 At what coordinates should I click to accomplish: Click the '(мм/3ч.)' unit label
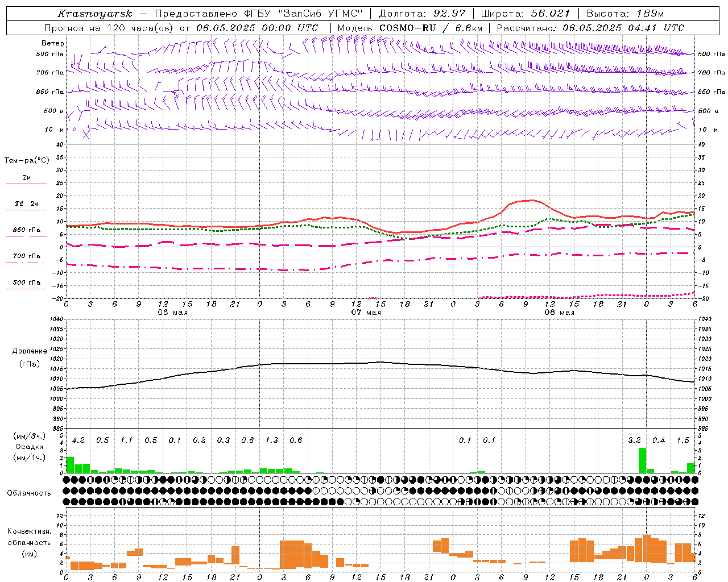pos(30,436)
